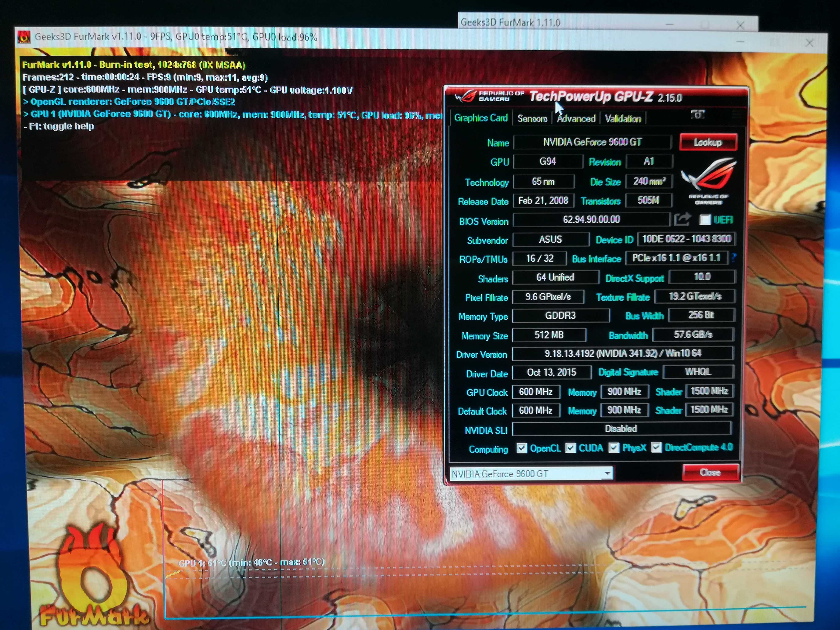Click the Transistors value 505M

click(649, 200)
